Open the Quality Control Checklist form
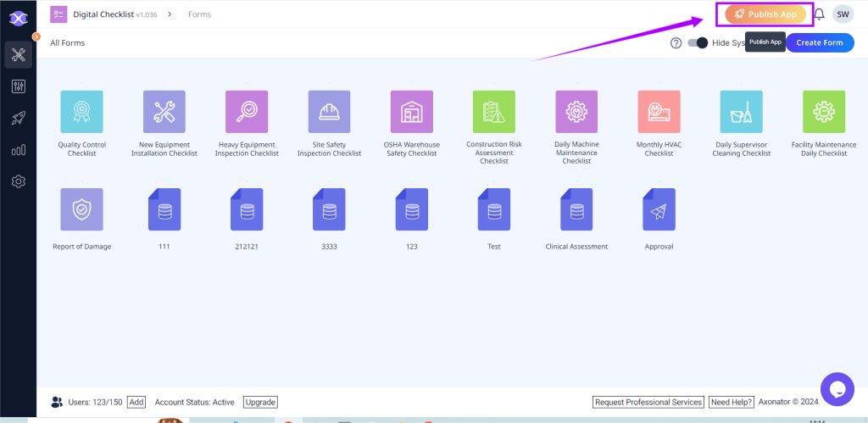The width and height of the screenshot is (868, 423). pyautogui.click(x=81, y=112)
